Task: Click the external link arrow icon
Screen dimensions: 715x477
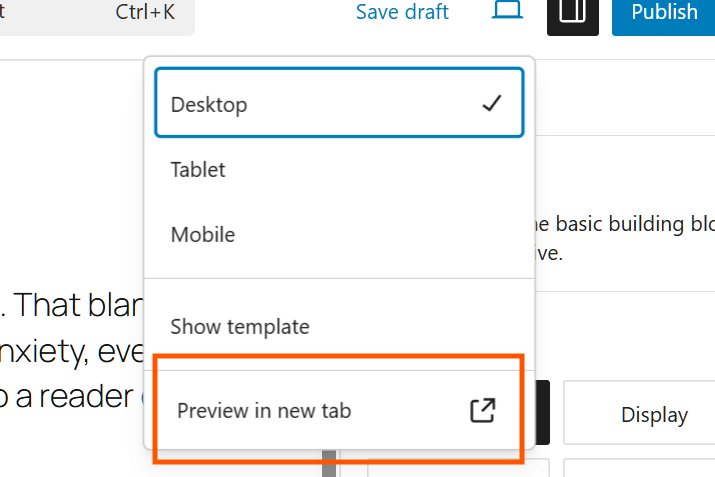Action: point(483,411)
